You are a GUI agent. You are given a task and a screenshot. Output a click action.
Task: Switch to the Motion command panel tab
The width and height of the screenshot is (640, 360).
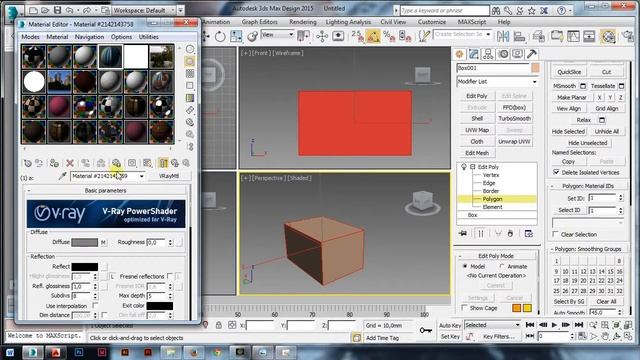pos(503,54)
